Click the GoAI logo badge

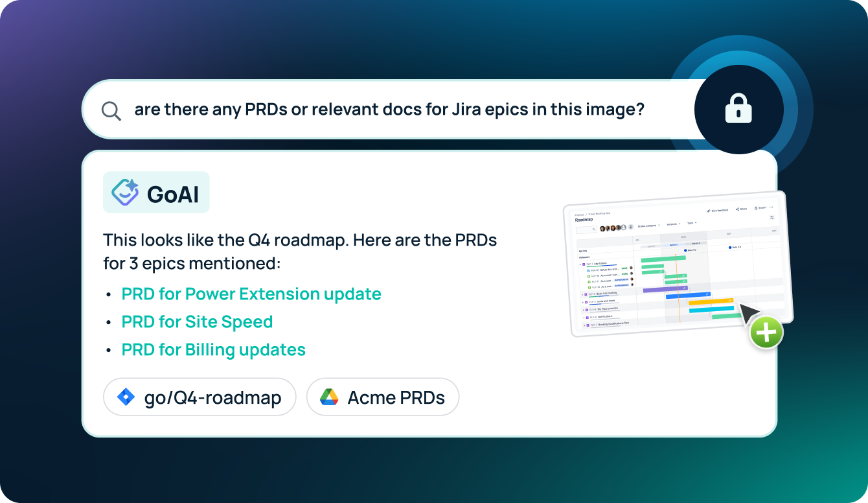click(156, 193)
